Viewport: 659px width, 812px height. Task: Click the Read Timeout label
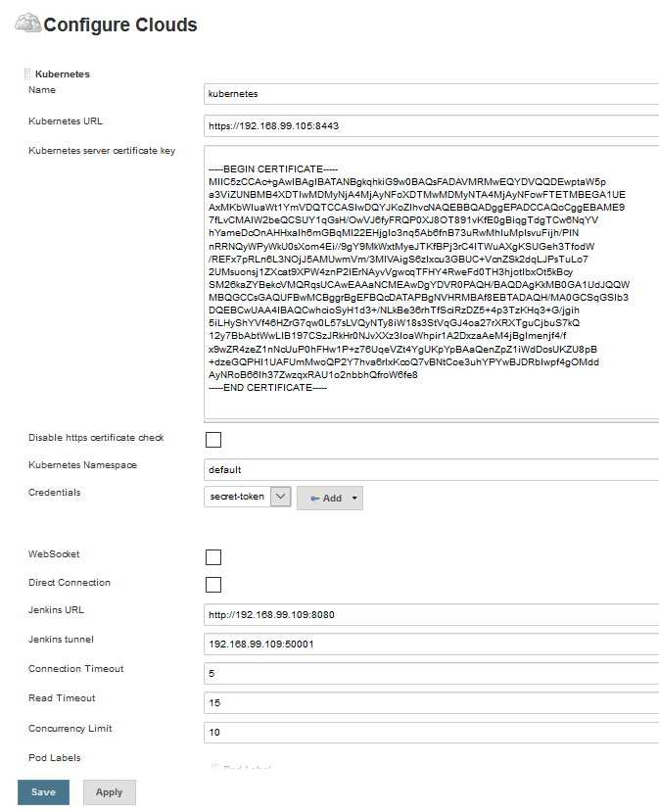(62, 698)
